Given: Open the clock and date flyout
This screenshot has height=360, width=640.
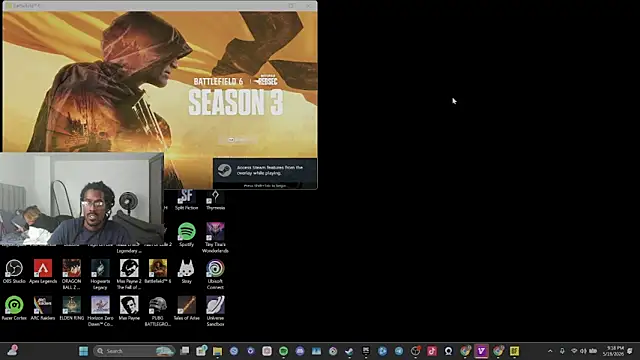Looking at the screenshot, I should [613, 351].
